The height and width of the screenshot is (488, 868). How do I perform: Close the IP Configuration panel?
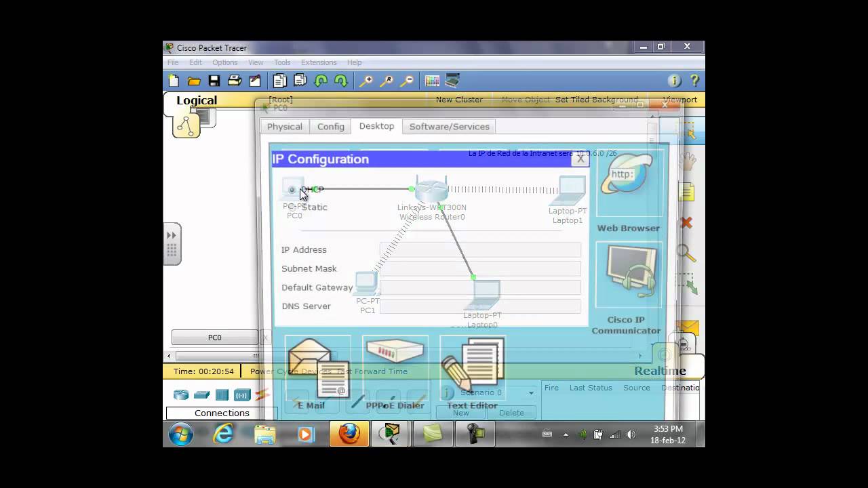(x=580, y=159)
